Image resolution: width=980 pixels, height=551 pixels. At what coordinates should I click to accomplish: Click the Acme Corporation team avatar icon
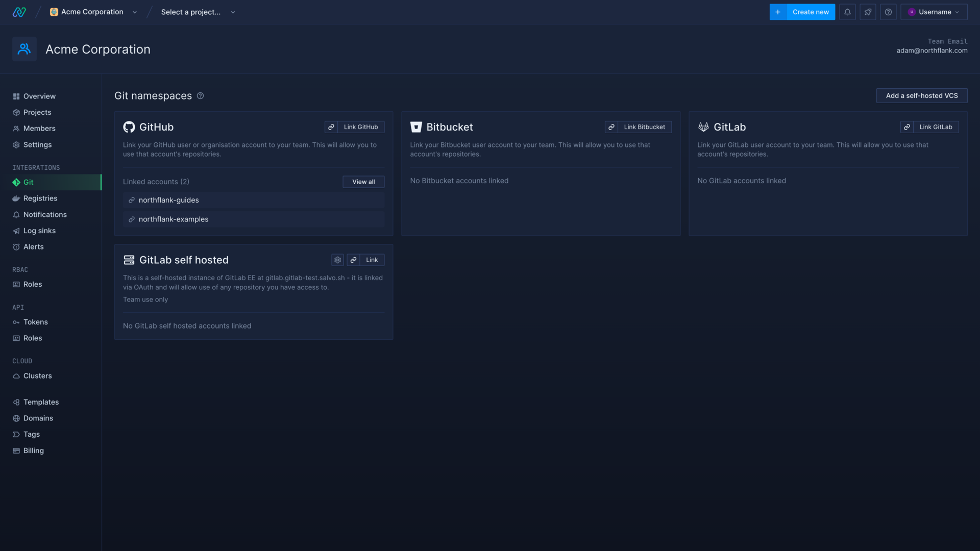pos(24,48)
